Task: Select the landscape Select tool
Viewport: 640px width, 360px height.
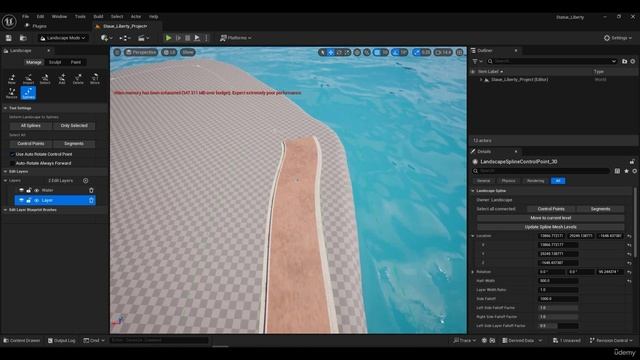Action: tap(45, 79)
